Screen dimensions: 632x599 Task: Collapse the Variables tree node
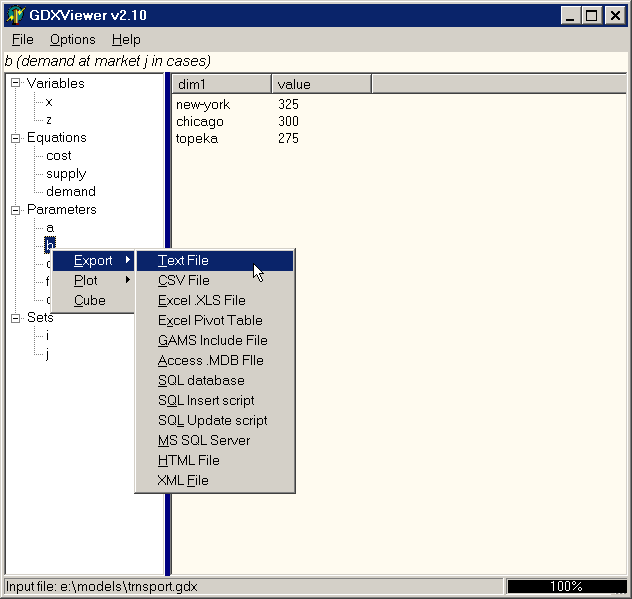pyautogui.click(x=16, y=84)
